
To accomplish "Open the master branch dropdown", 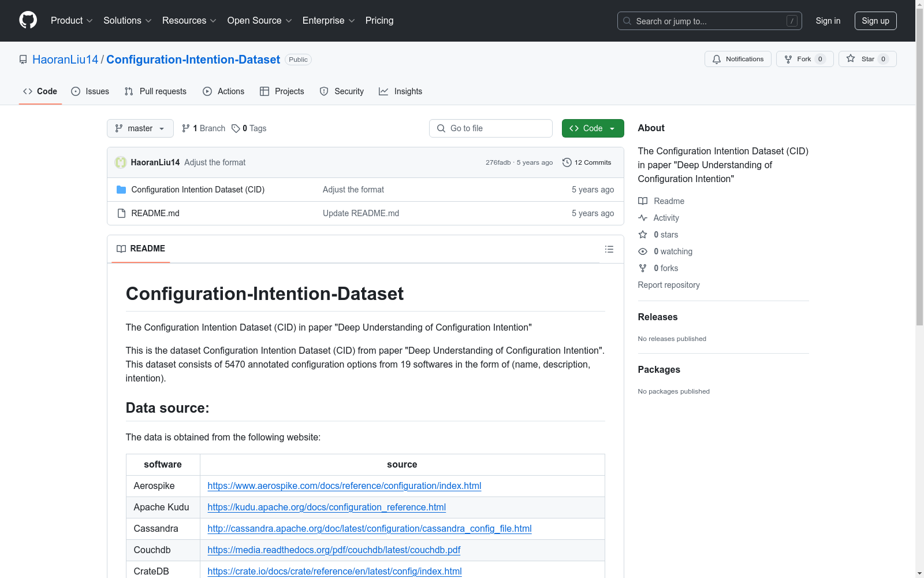I will coord(140,128).
